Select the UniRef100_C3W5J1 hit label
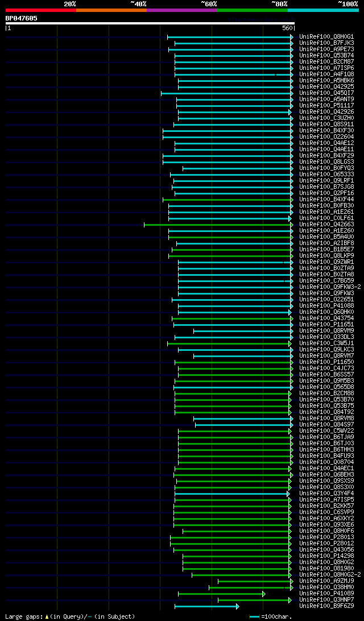 [x=327, y=343]
